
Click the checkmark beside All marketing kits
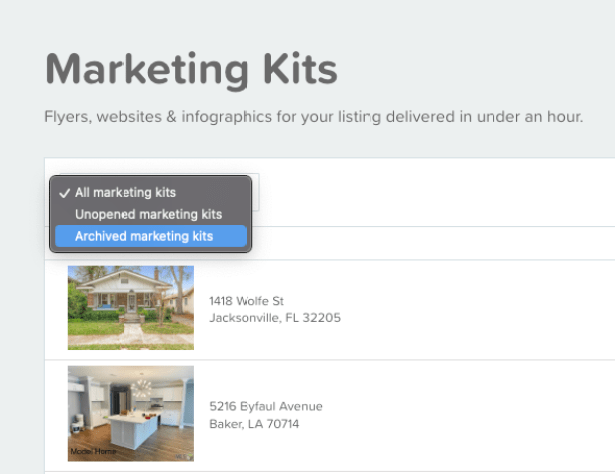pyautogui.click(x=64, y=193)
